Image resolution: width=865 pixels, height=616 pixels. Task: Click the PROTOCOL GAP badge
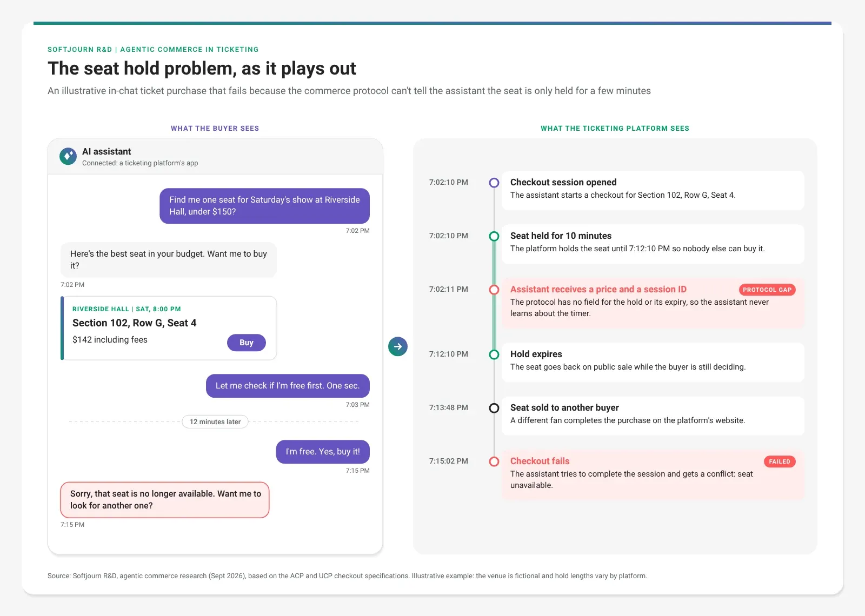pyautogui.click(x=767, y=290)
